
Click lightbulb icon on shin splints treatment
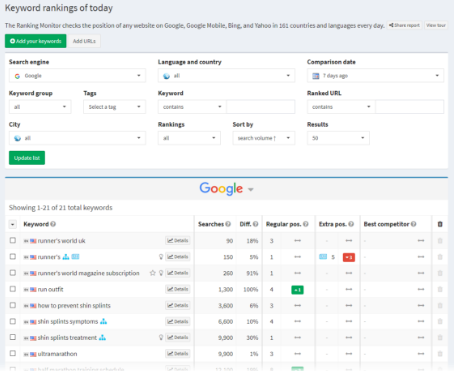pyautogui.click(x=161, y=337)
